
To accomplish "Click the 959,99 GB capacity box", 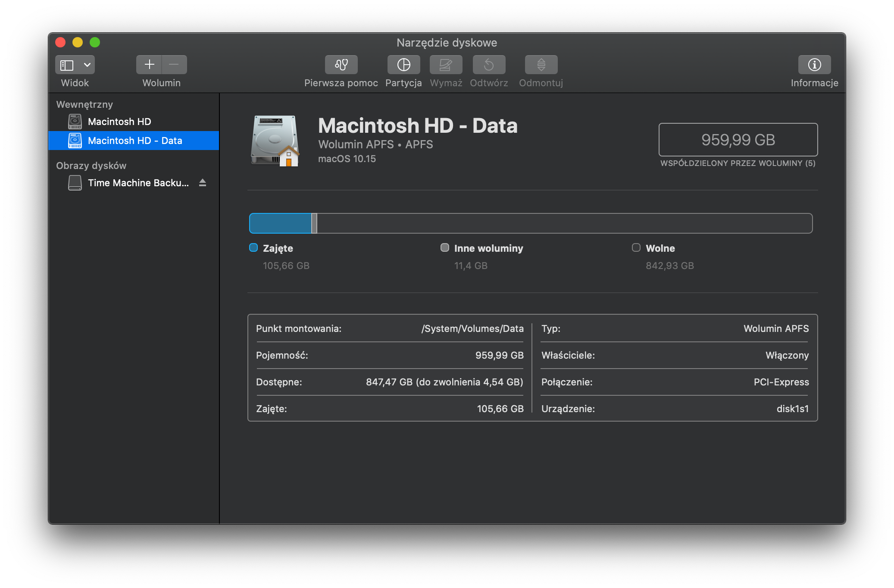I will 738,140.
